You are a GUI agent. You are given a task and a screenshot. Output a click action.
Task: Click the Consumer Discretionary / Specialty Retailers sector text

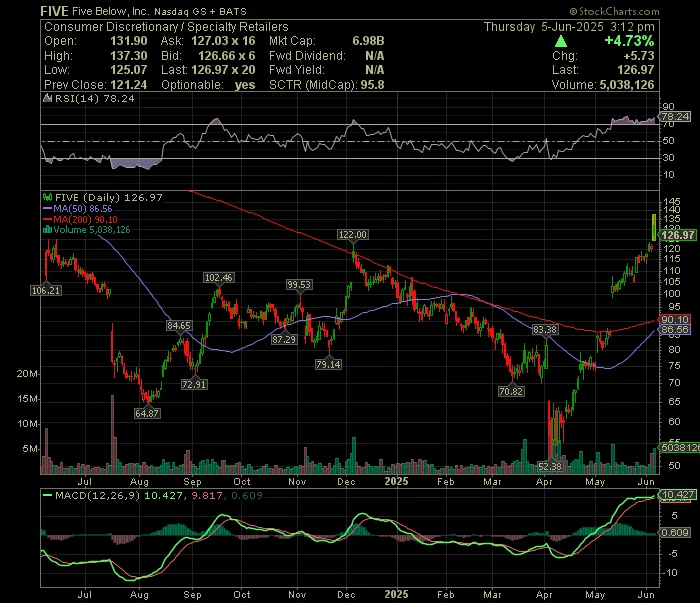[x=166, y=27]
